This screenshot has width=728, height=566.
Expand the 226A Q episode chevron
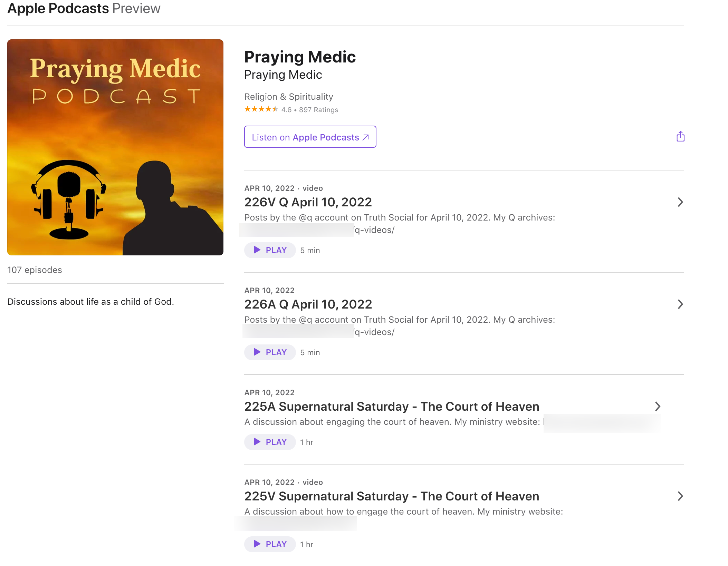680,304
